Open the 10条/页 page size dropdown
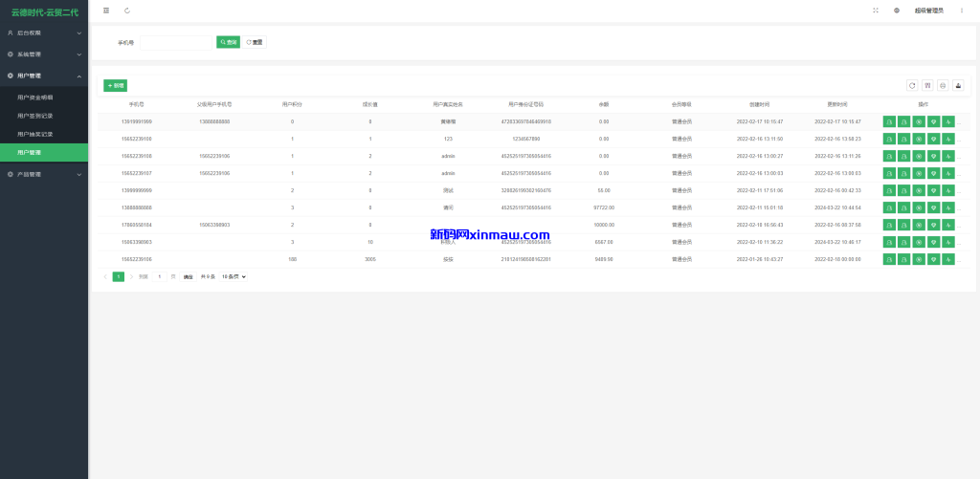The width and height of the screenshot is (980, 479). point(234,276)
